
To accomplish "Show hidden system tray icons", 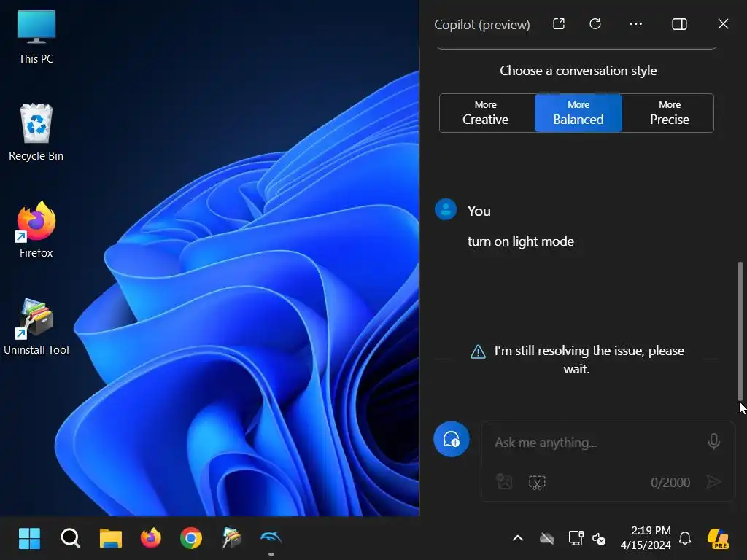I will point(518,539).
